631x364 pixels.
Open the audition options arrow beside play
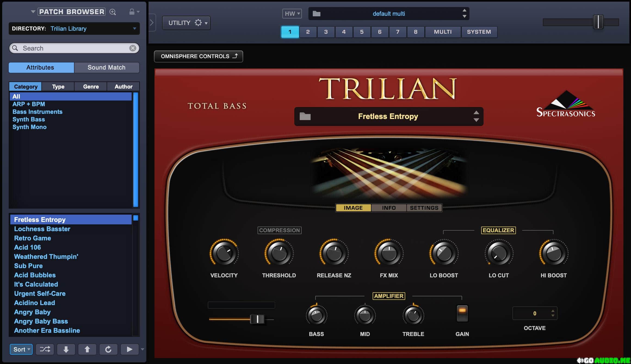tap(142, 349)
